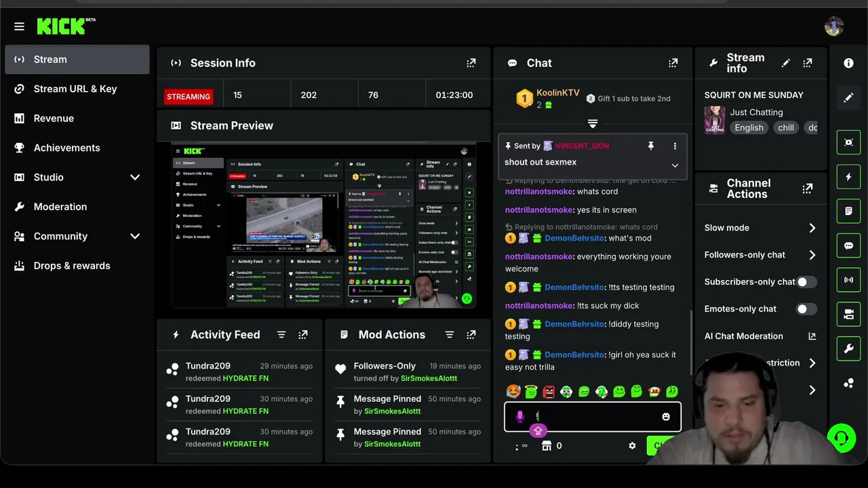Click the DemonBehrsito '!tts testing testing' message
The image size is (868, 488).
pos(590,287)
